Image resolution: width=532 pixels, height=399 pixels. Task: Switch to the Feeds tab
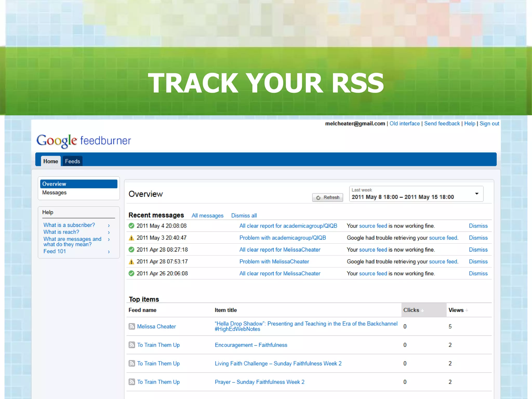(x=72, y=161)
